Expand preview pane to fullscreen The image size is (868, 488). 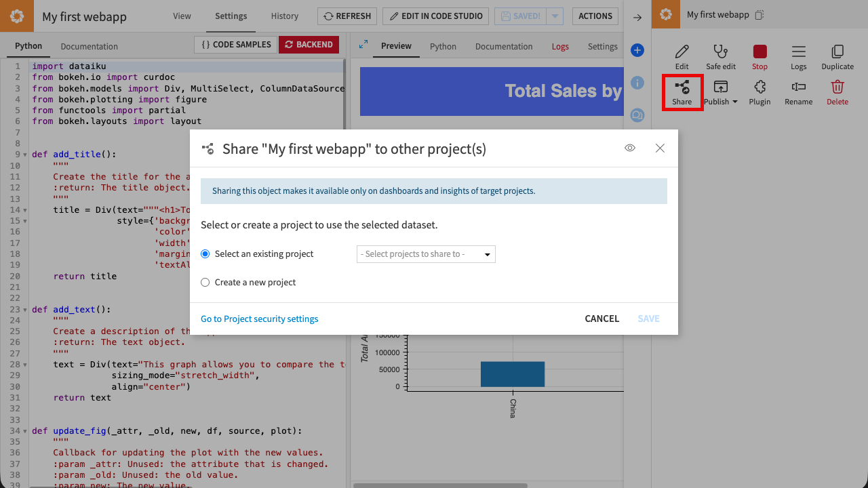pos(363,44)
